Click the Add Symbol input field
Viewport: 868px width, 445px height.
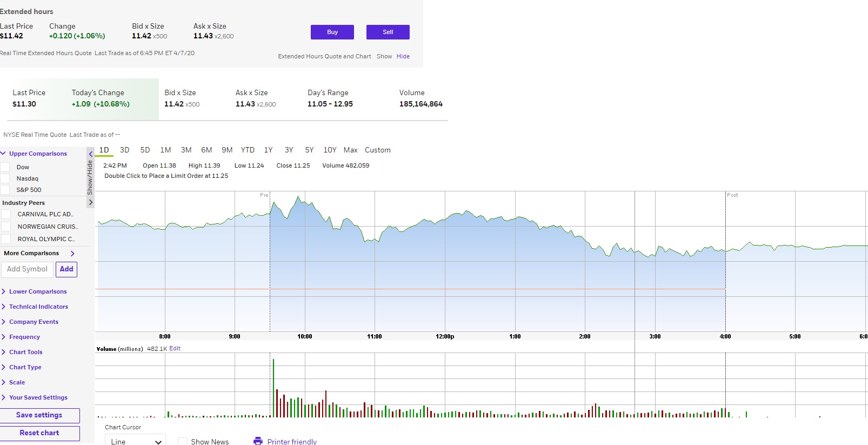[x=28, y=269]
